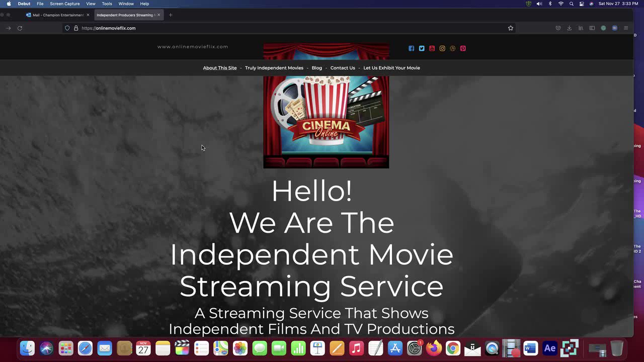Screen dimensions: 644x362
Task: Open tracking protection shield icon
Action: (x=67, y=28)
